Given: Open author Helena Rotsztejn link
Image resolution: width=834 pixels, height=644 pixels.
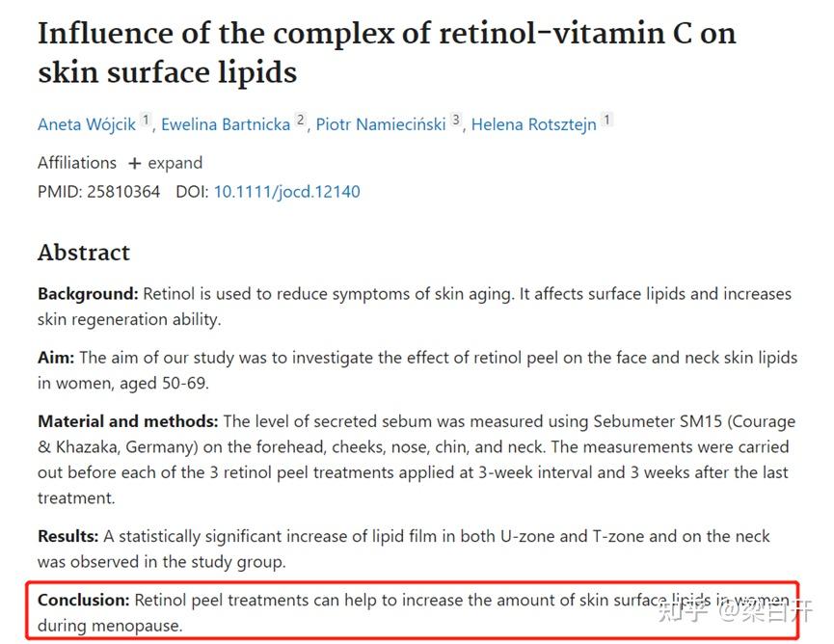Looking at the screenshot, I should pyautogui.click(x=533, y=124).
